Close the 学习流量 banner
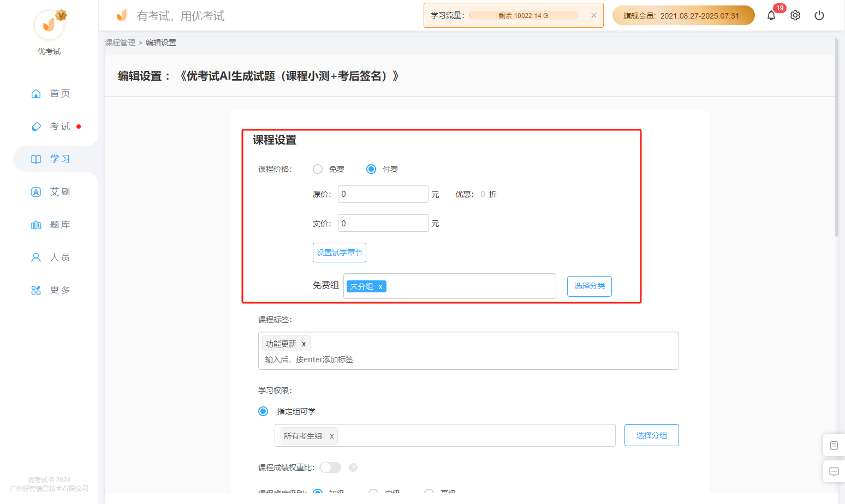Screen dimensions: 845x504 [594, 15]
